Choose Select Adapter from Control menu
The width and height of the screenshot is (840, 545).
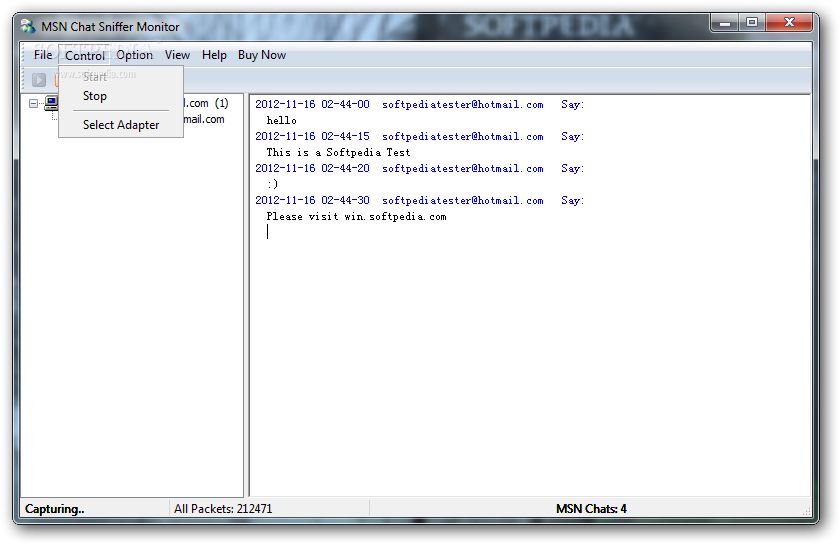point(121,125)
